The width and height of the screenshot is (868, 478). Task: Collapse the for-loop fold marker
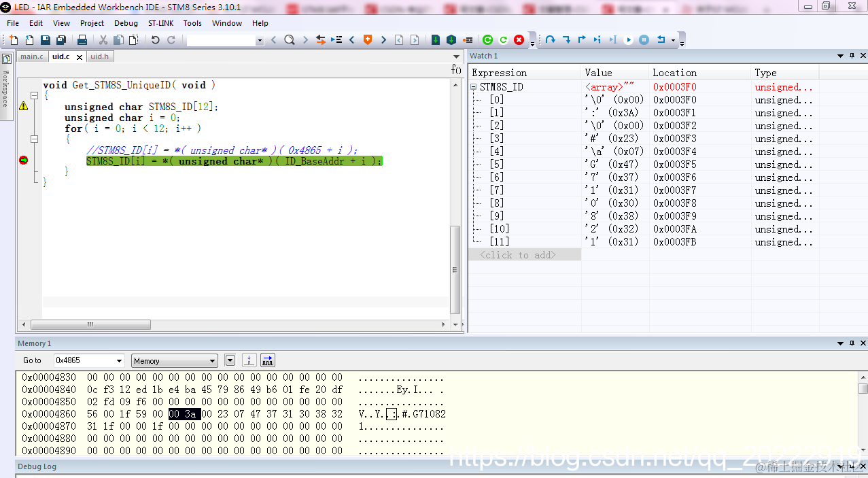[33, 139]
